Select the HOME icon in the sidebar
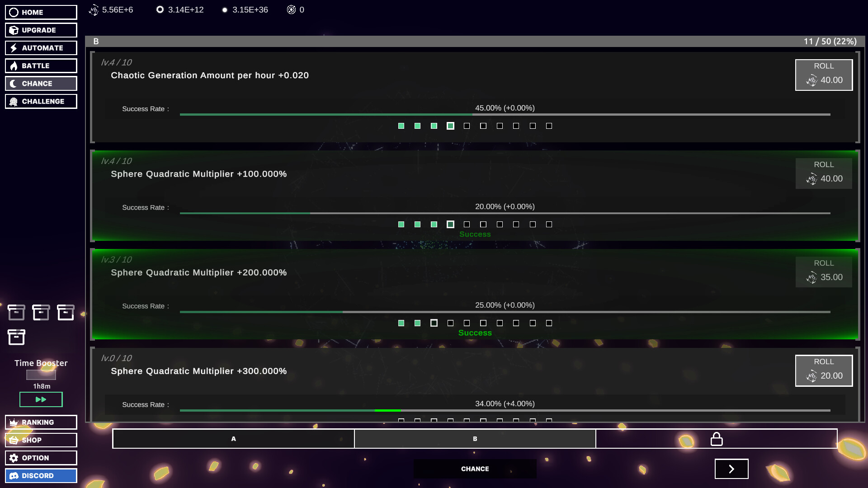This screenshot has width=868, height=488. pyautogui.click(x=13, y=12)
